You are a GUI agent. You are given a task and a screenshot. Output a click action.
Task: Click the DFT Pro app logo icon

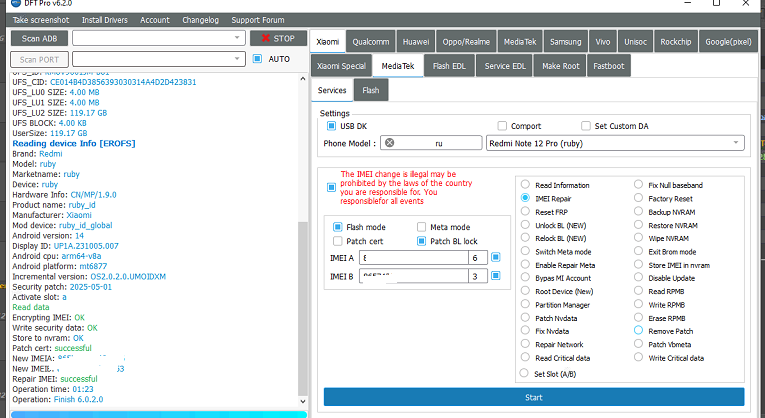click(16, 3)
